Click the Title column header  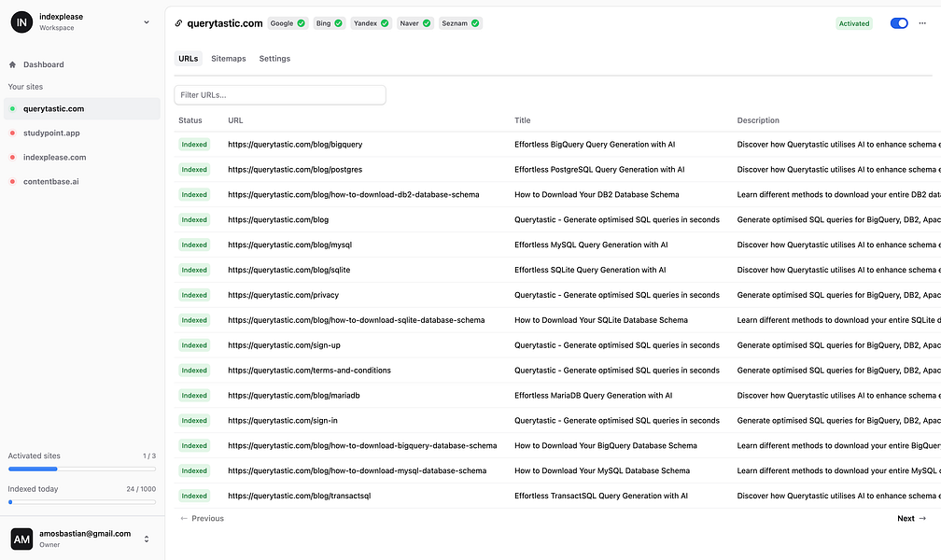click(522, 120)
